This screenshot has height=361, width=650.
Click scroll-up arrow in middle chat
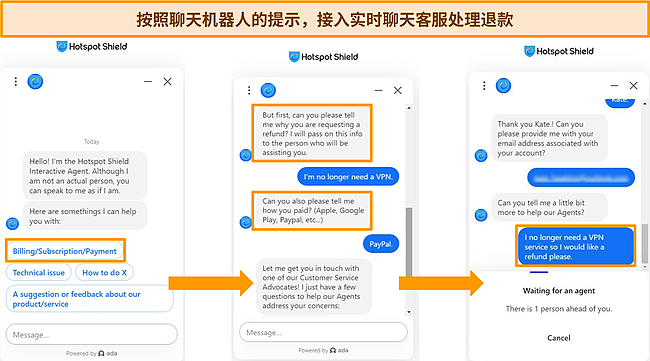[x=409, y=108]
